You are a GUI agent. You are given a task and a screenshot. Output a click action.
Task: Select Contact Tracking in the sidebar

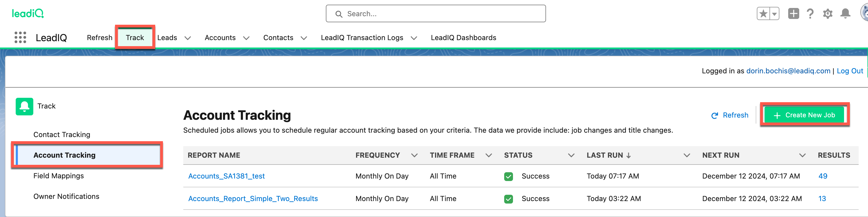(62, 135)
